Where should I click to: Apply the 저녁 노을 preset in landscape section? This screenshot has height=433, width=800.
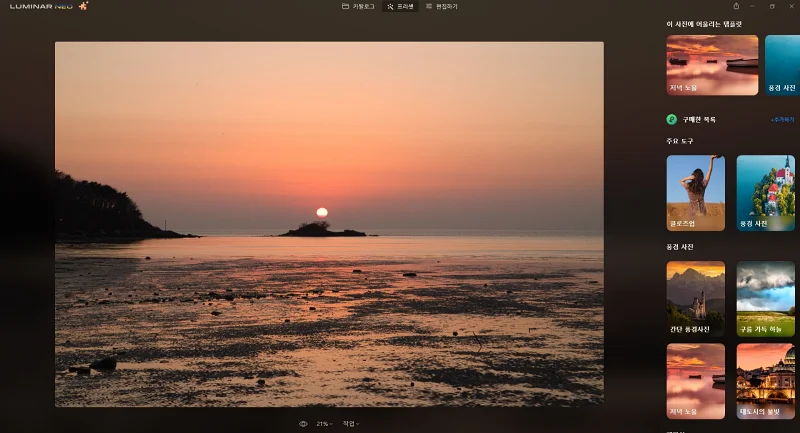[695, 381]
